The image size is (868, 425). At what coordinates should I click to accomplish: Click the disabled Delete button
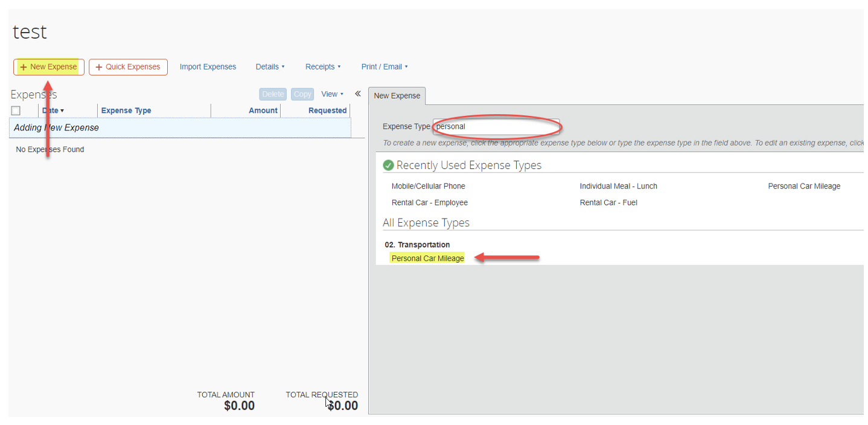[x=273, y=94]
